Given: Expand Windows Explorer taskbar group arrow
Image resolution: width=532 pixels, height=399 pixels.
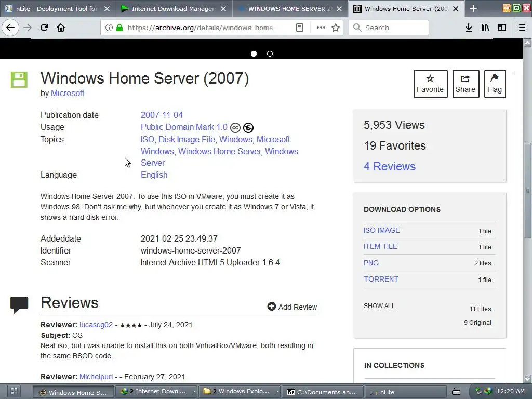Looking at the screenshot, I should click(x=277, y=392).
